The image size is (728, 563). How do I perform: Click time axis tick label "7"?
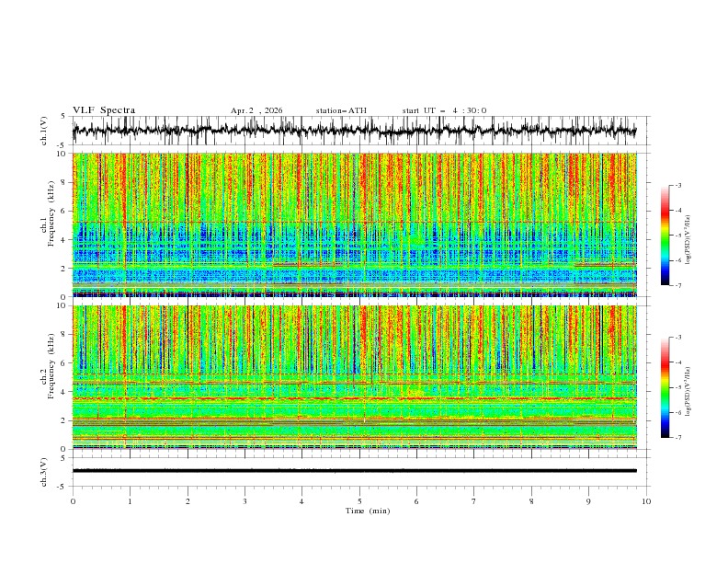tap(474, 501)
